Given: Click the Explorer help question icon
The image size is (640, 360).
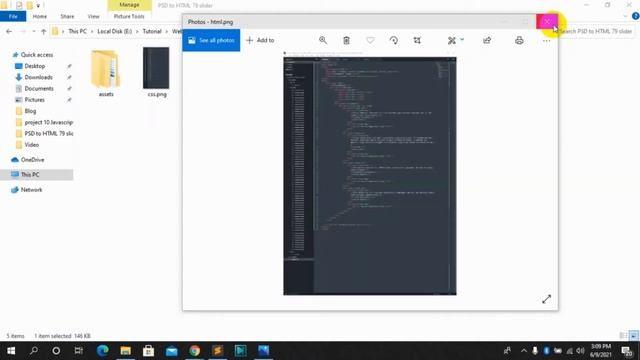Looking at the screenshot, I should (x=635, y=16).
